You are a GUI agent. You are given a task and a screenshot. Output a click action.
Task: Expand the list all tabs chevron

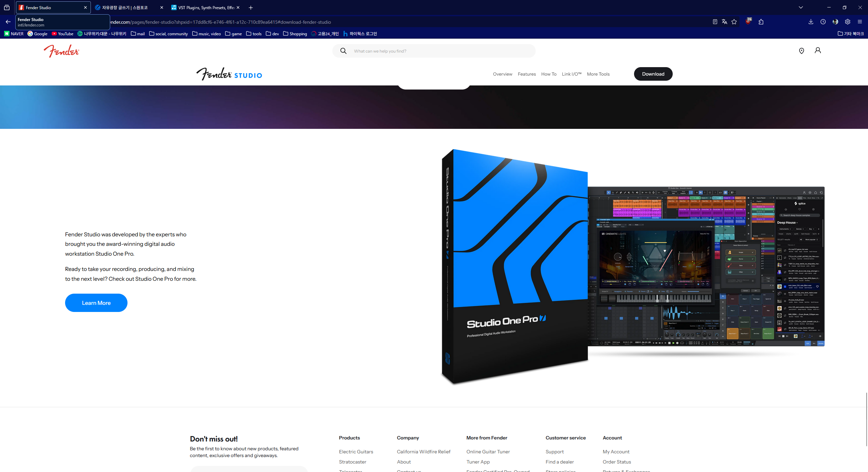801,7
